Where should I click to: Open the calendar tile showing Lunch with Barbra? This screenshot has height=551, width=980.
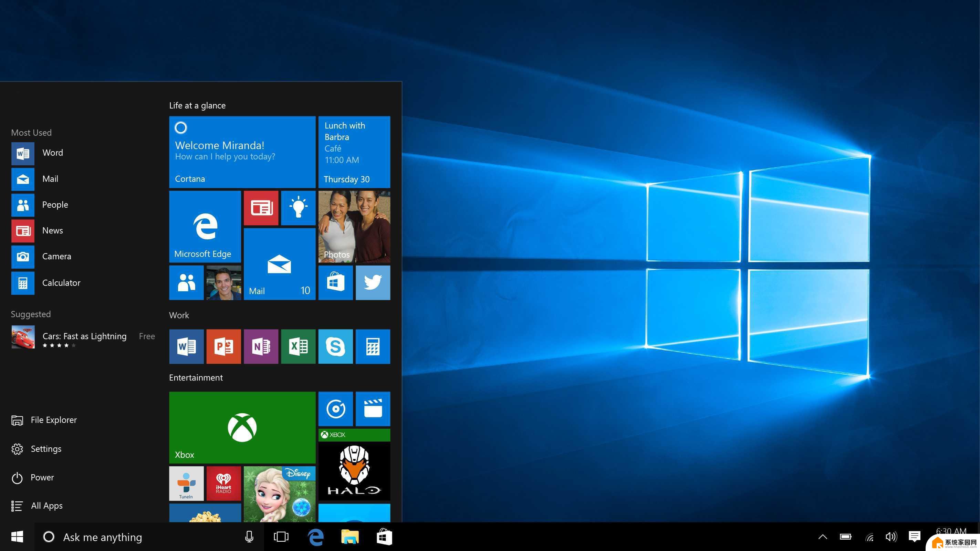(354, 152)
